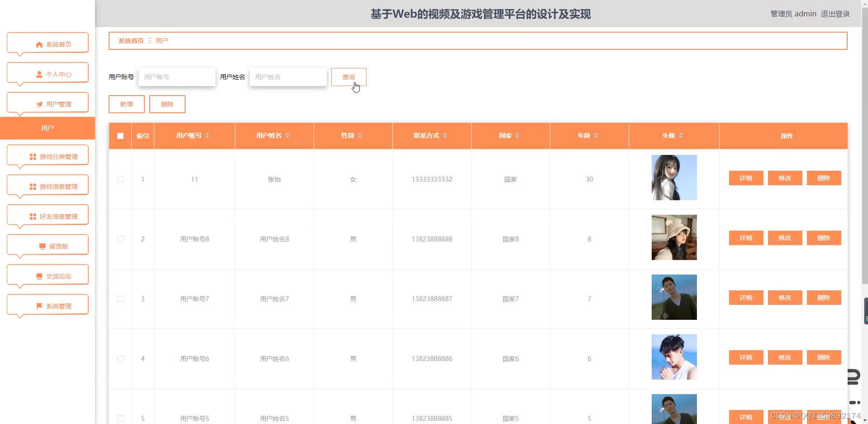This screenshot has width=868, height=424.
Task: Click the person icon beside 个人中心
Action: (39, 74)
